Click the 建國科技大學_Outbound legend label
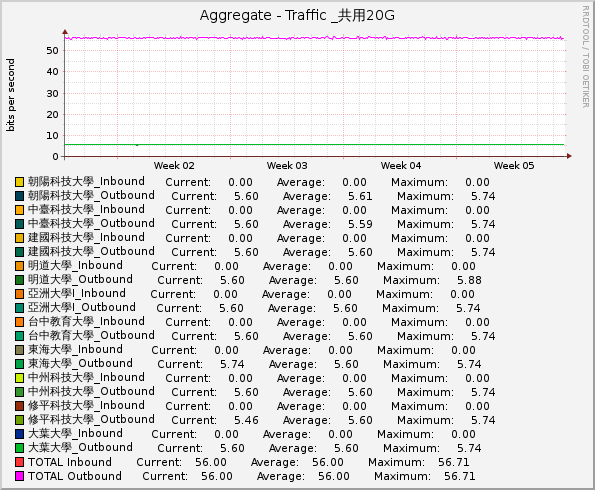The image size is (595, 490). 91,251
